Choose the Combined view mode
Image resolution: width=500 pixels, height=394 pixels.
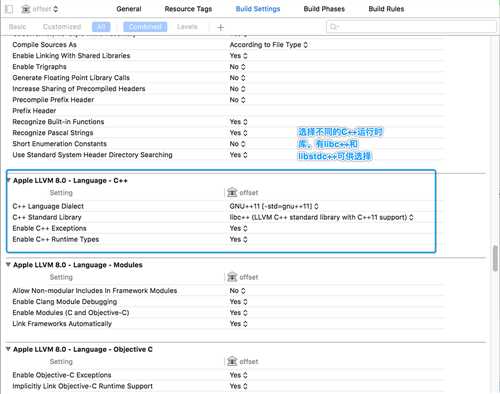(145, 27)
